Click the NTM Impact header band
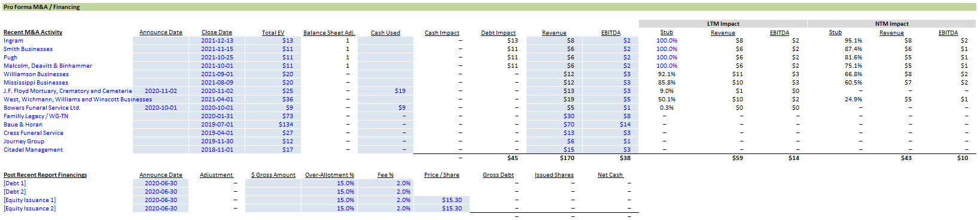This screenshot has width=980, height=220. pyautogui.click(x=891, y=24)
